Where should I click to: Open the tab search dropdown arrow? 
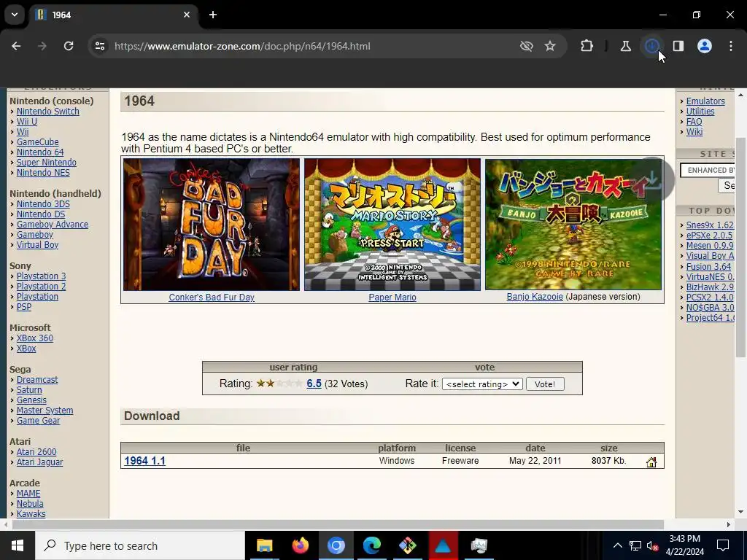point(15,15)
